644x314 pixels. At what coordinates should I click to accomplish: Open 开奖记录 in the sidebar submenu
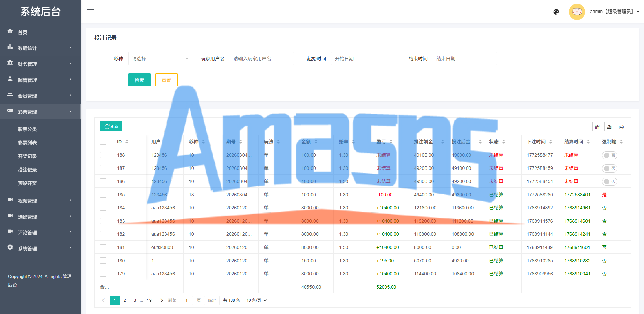(x=27, y=156)
